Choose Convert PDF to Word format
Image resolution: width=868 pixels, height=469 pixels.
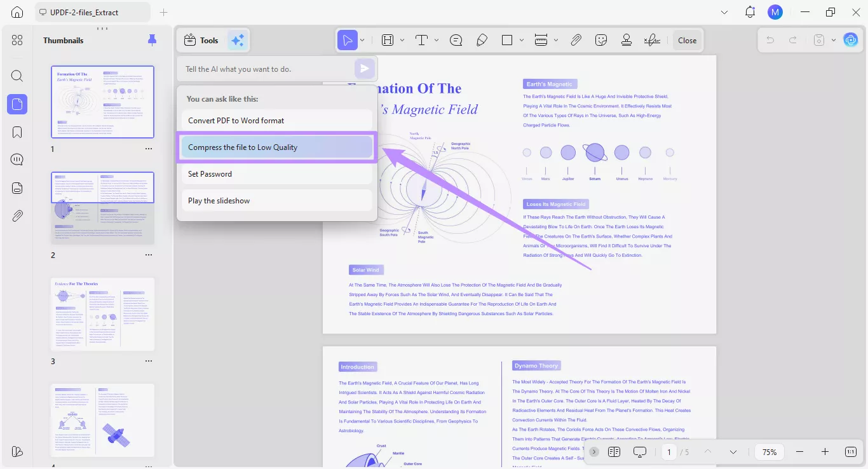(x=277, y=121)
